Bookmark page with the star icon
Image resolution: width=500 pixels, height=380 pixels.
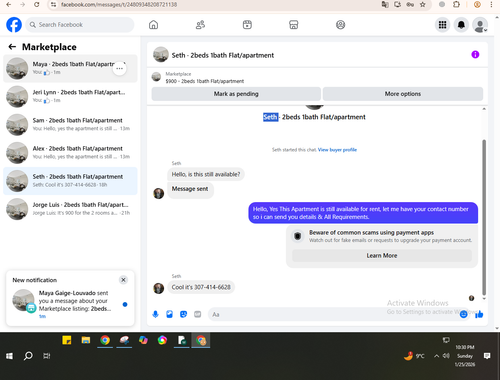tap(423, 5)
